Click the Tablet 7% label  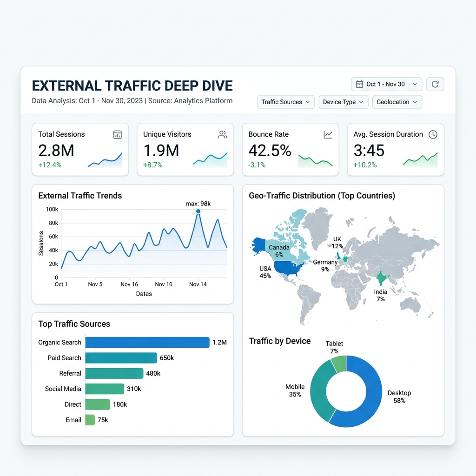334,347
